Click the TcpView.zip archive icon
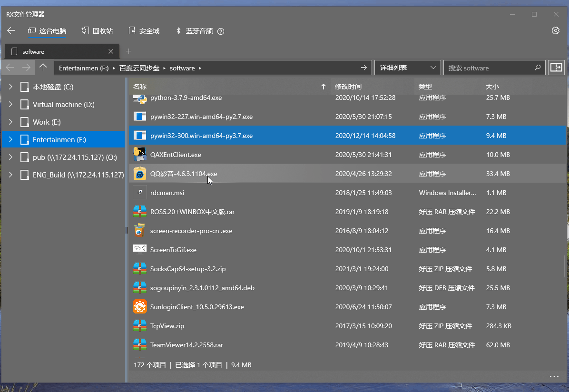 click(x=140, y=326)
